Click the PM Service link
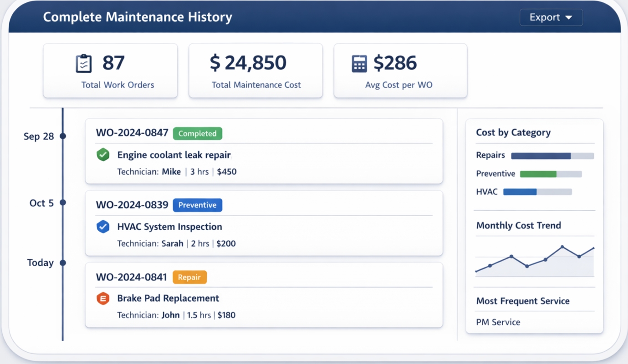This screenshot has width=628, height=364. click(x=498, y=322)
